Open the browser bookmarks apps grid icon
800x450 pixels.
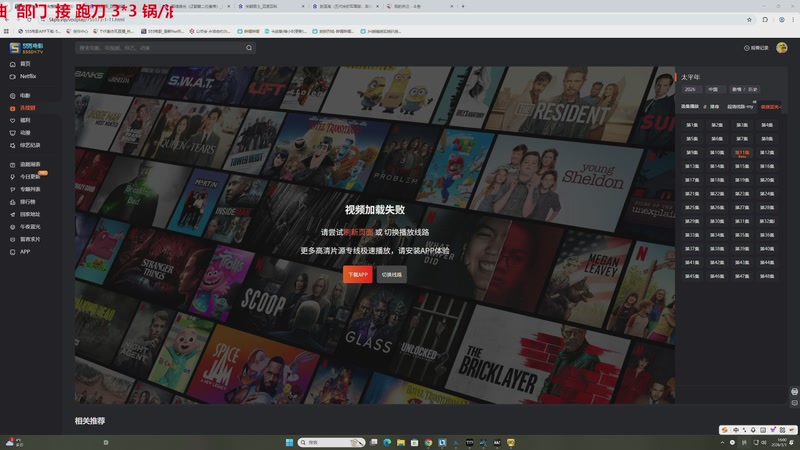[x=6, y=31]
